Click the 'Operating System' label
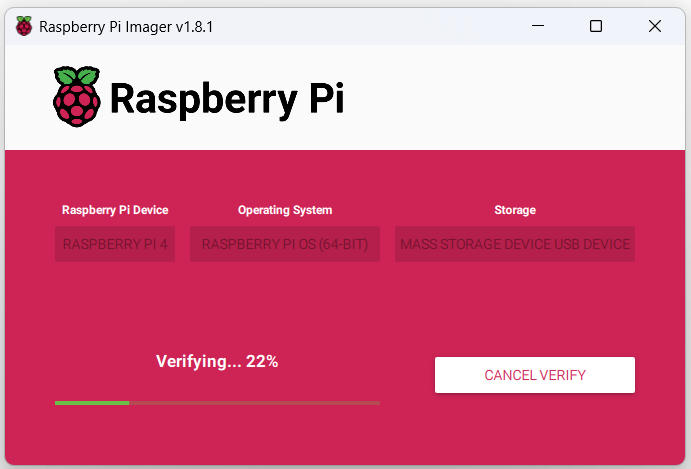 coord(285,210)
